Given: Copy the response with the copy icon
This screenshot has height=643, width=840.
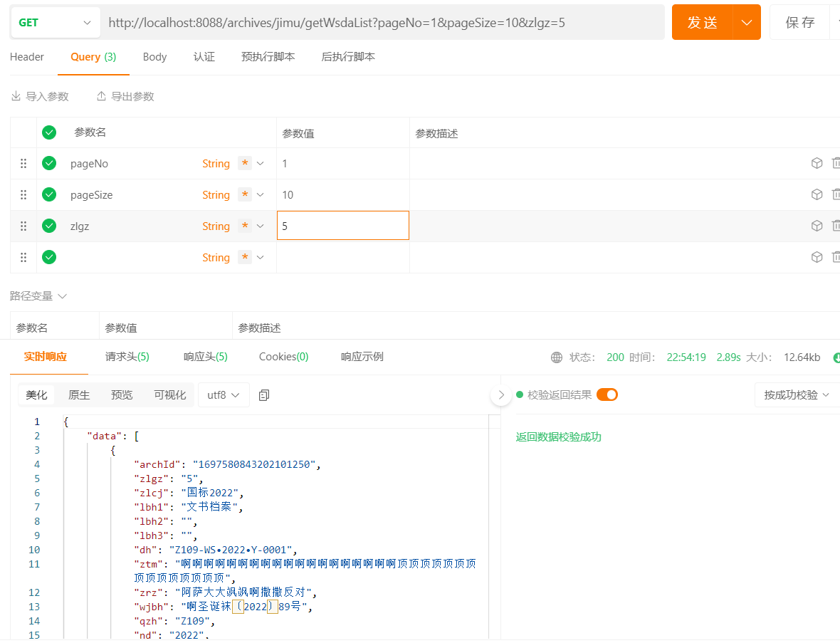Looking at the screenshot, I should 264,395.
